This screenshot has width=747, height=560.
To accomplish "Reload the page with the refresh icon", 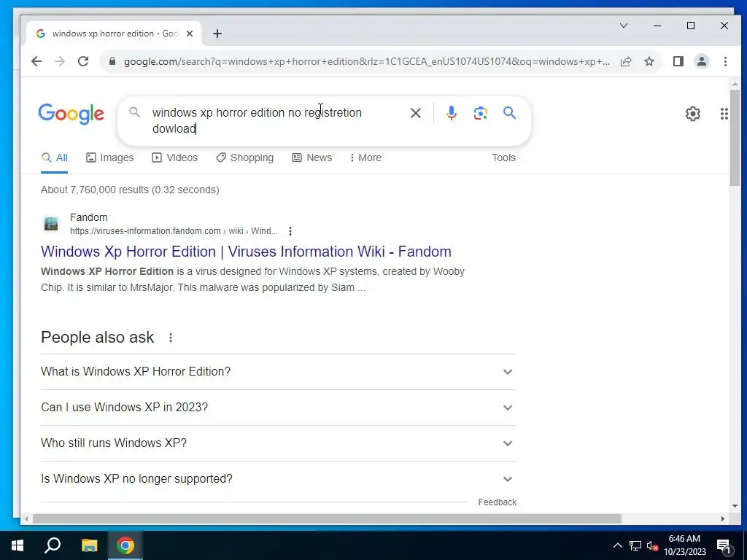I will coord(83,61).
